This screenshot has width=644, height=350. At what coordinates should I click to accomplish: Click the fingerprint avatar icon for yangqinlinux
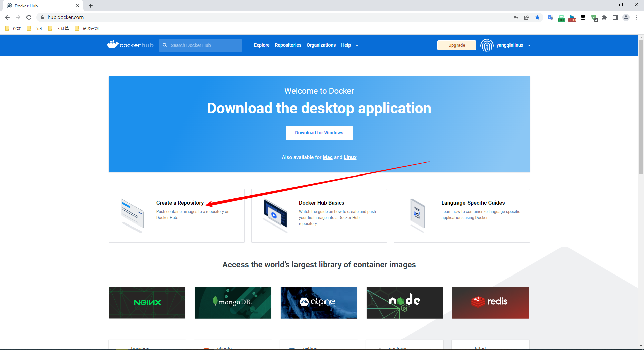[487, 45]
